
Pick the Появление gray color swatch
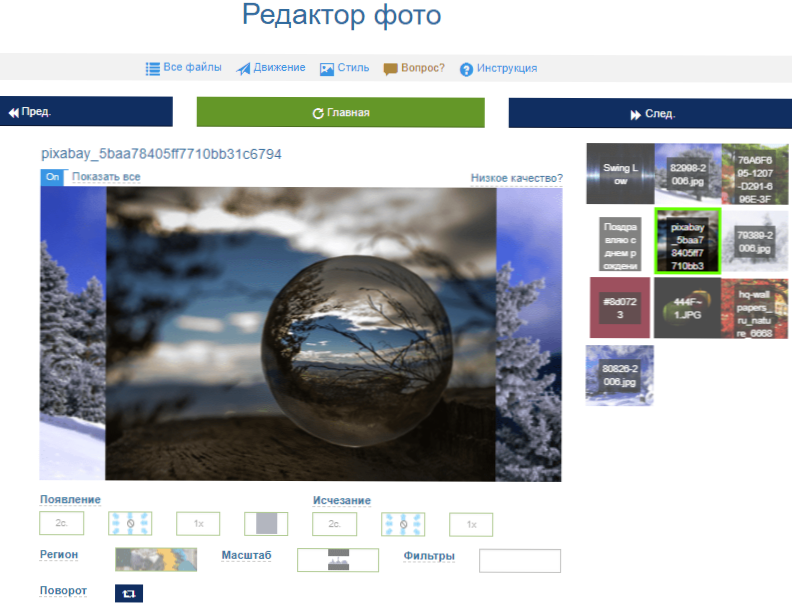(266, 524)
